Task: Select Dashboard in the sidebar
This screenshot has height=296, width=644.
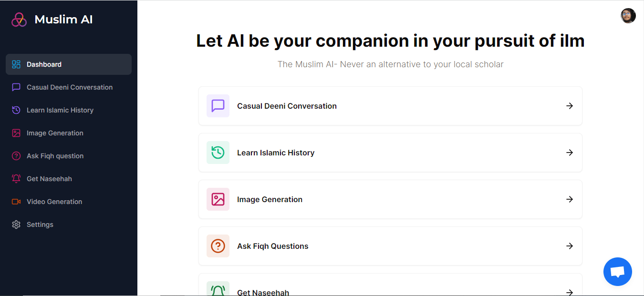Action: coord(69,64)
